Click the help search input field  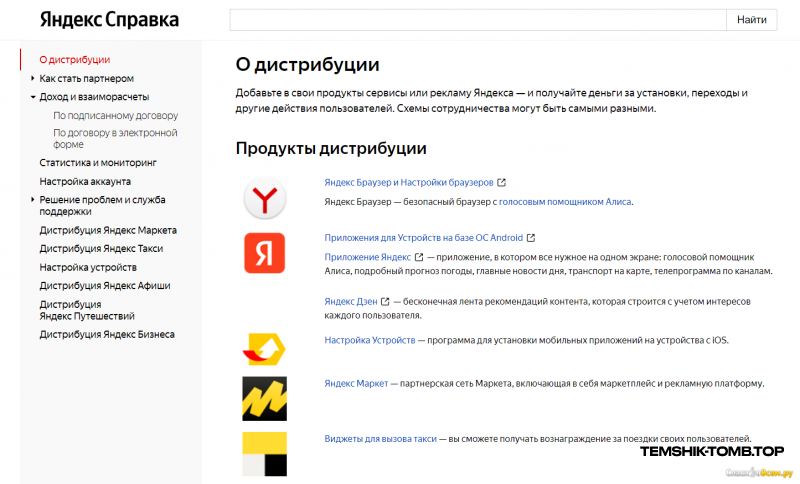478,20
